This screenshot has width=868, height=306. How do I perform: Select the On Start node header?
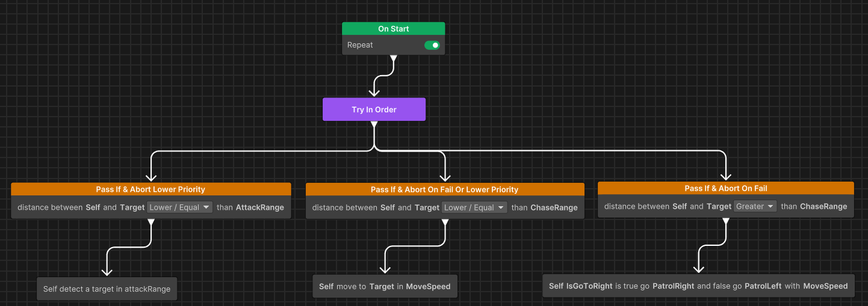click(394, 29)
